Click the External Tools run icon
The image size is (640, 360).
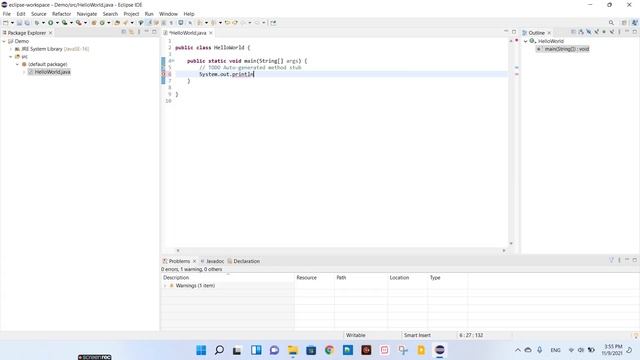[79, 23]
